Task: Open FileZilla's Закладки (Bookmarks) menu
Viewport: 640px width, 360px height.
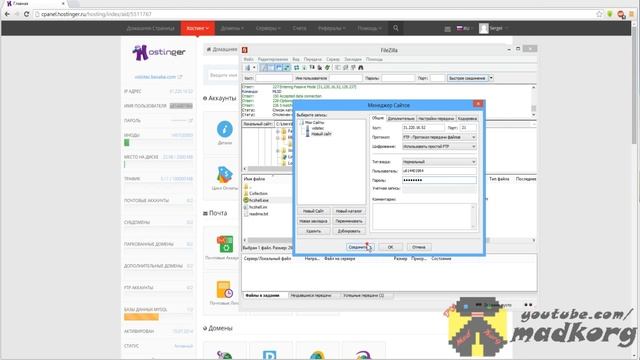Action: (x=353, y=60)
